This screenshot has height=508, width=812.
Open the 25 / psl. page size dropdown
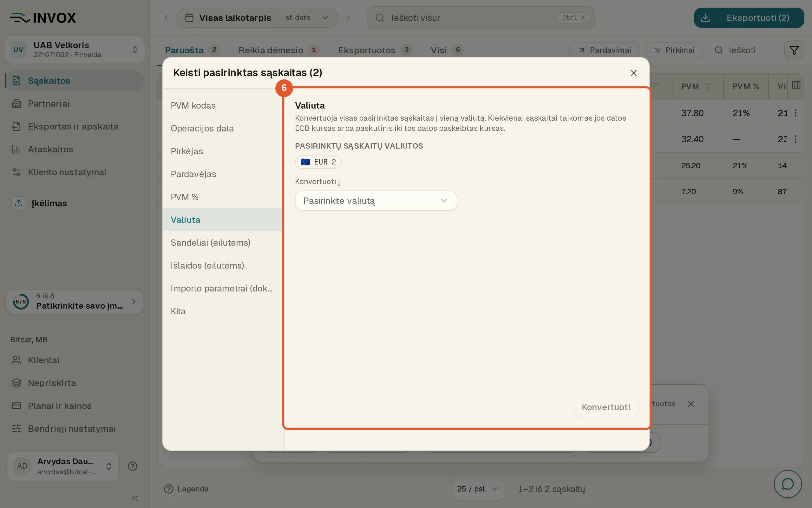pyautogui.click(x=478, y=489)
